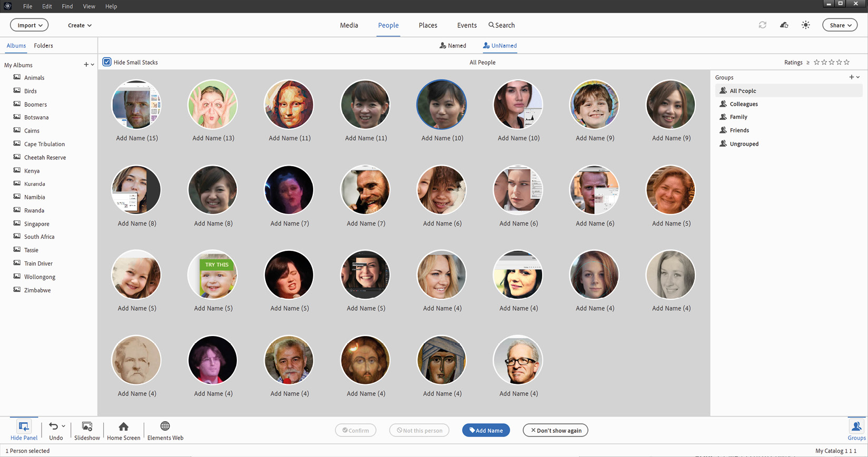
Task: Set rating filter to three stars
Action: (x=832, y=62)
